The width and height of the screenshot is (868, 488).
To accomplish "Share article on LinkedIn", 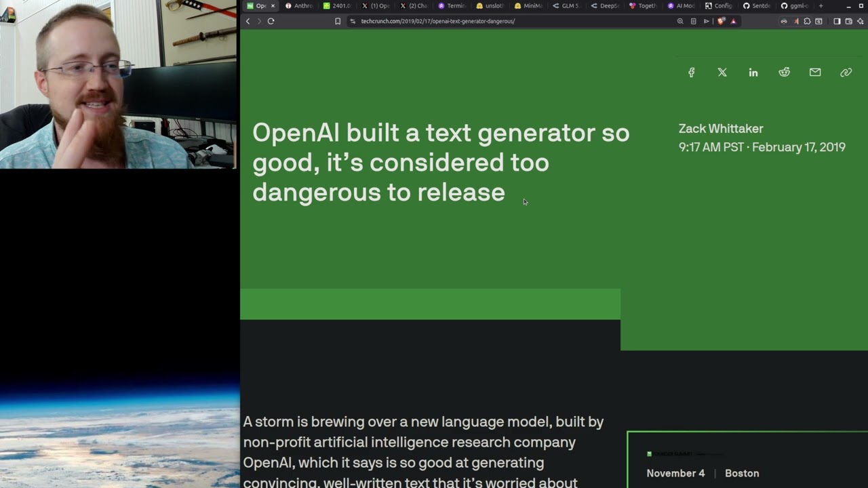I will pos(753,73).
